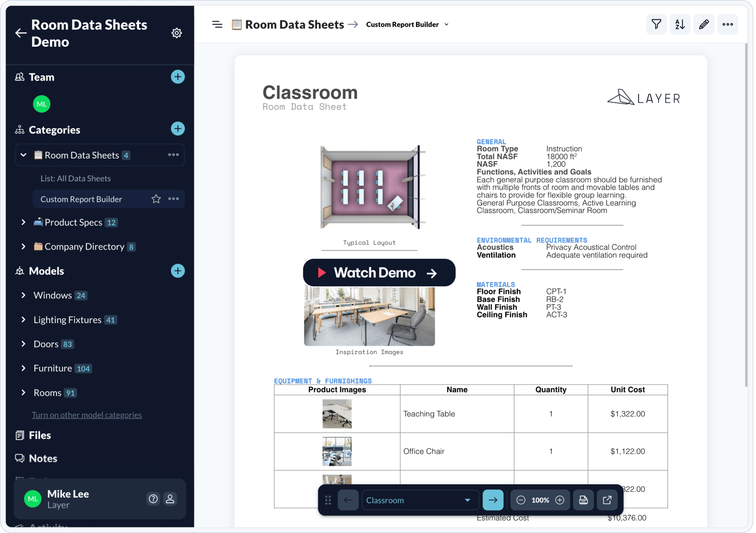Go to next room data sheet
The width and height of the screenshot is (756, 533).
(493, 500)
